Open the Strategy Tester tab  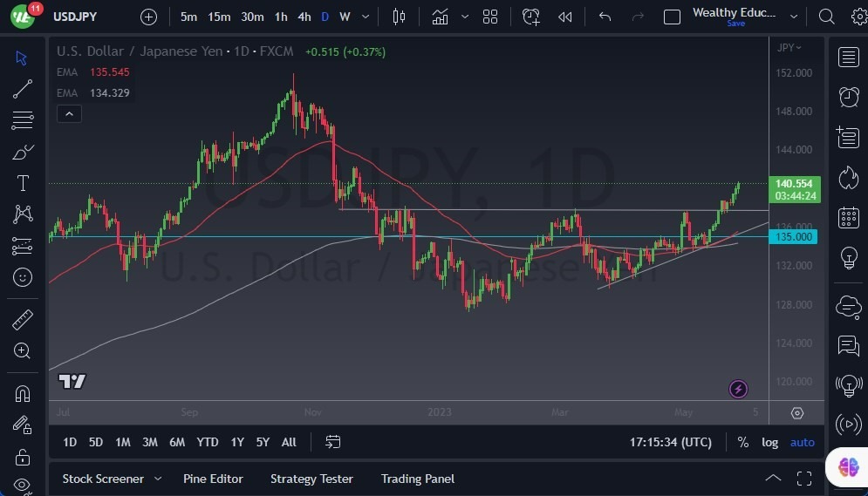pyautogui.click(x=311, y=479)
